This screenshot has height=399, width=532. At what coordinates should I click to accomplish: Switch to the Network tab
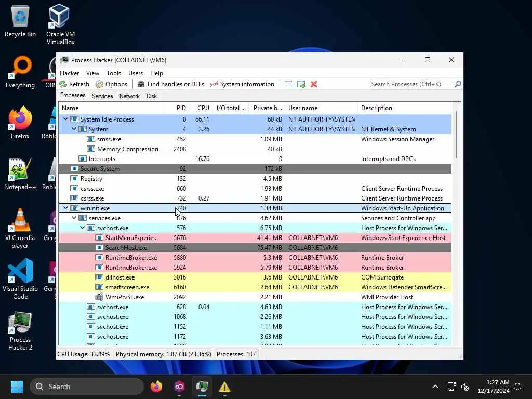tap(129, 96)
